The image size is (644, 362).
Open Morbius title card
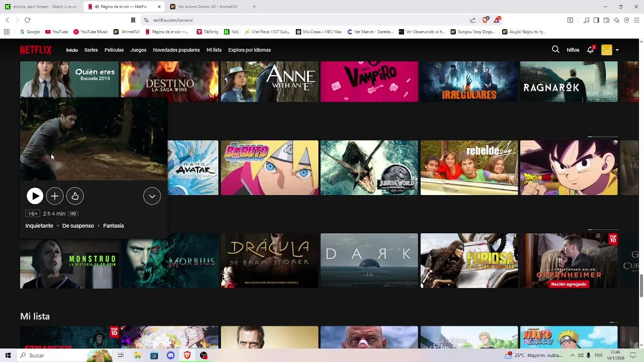tap(170, 260)
